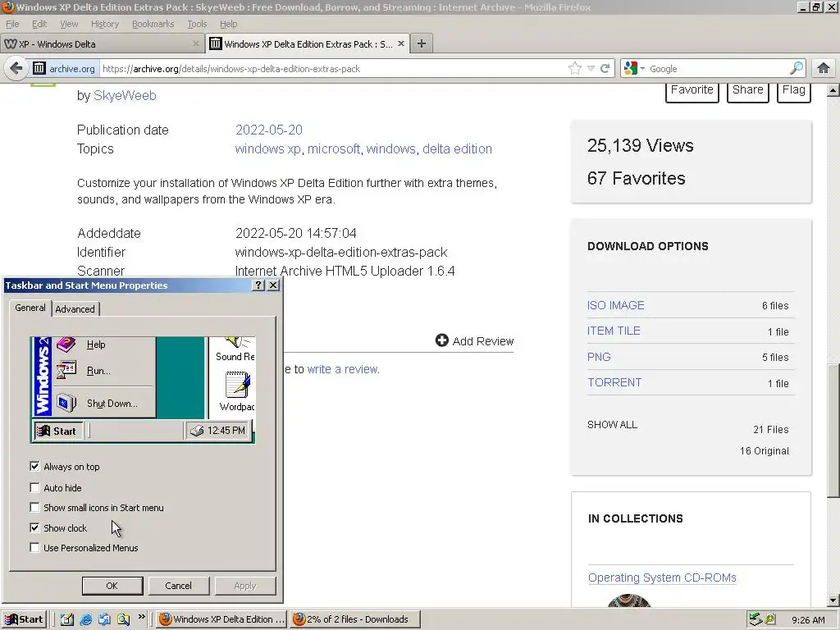Click in the URL address field
840x630 pixels.
[x=332, y=69]
